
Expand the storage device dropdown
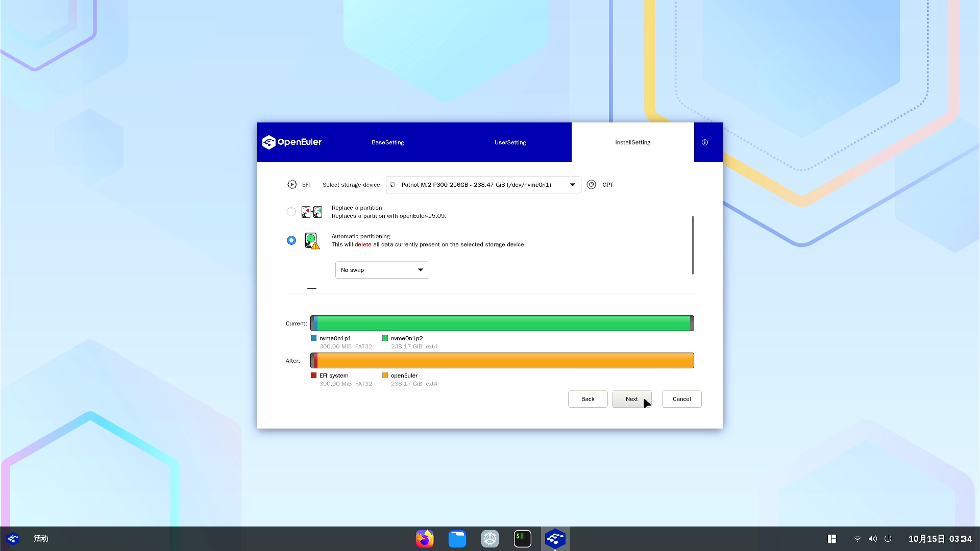coord(483,185)
